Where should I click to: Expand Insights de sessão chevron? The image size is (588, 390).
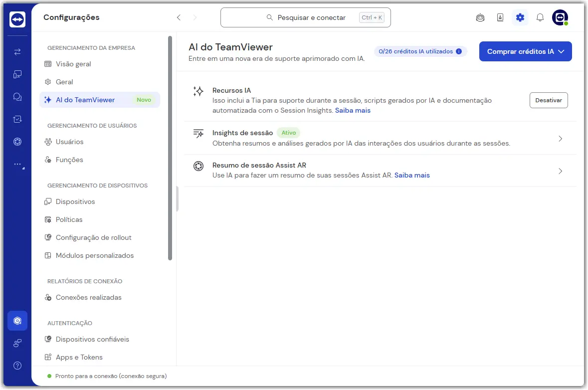click(x=560, y=139)
